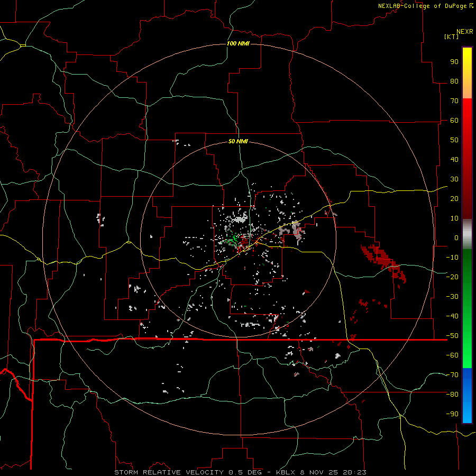Click the -70 value on the velocity scale

point(452,375)
